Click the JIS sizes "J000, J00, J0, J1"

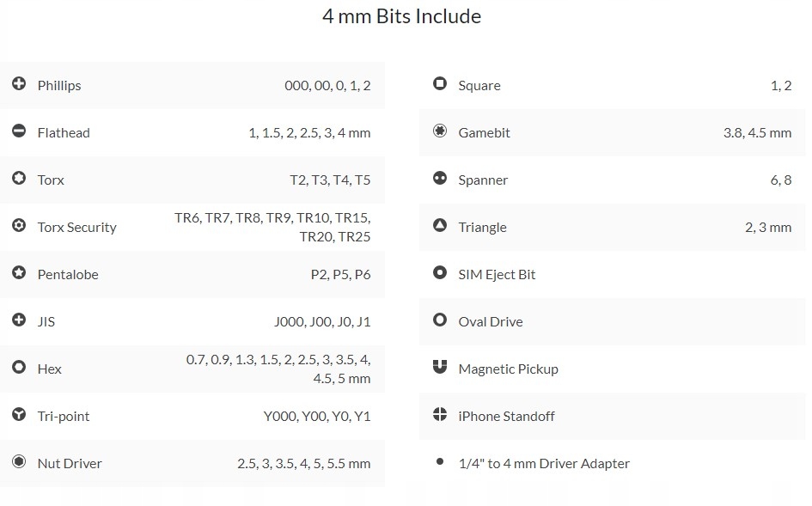coord(322,321)
